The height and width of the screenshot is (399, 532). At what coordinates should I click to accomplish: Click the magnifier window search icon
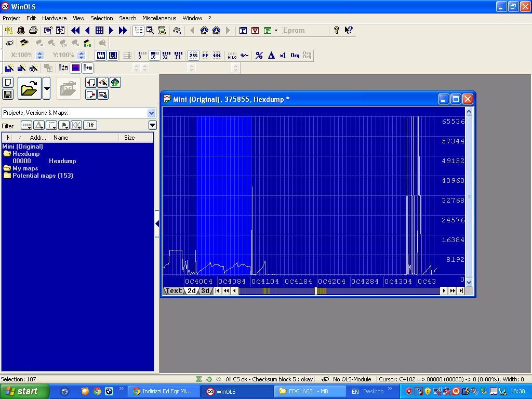pyautogui.click(x=150, y=31)
